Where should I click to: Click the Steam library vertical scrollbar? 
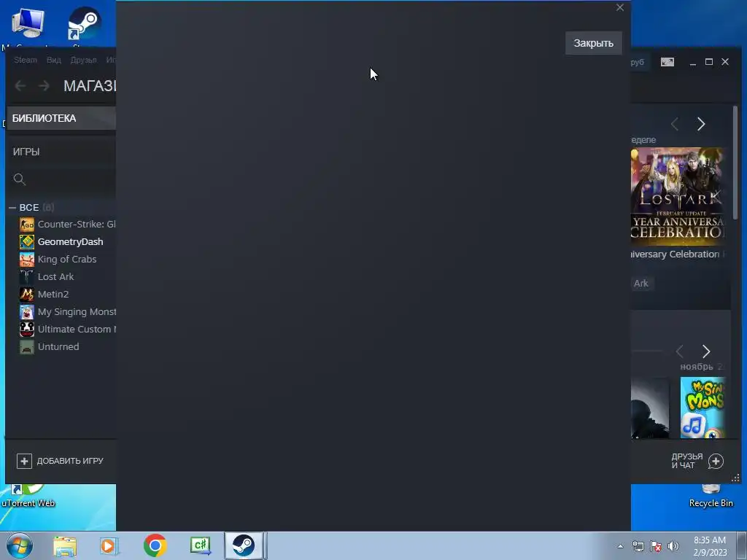[735, 162]
